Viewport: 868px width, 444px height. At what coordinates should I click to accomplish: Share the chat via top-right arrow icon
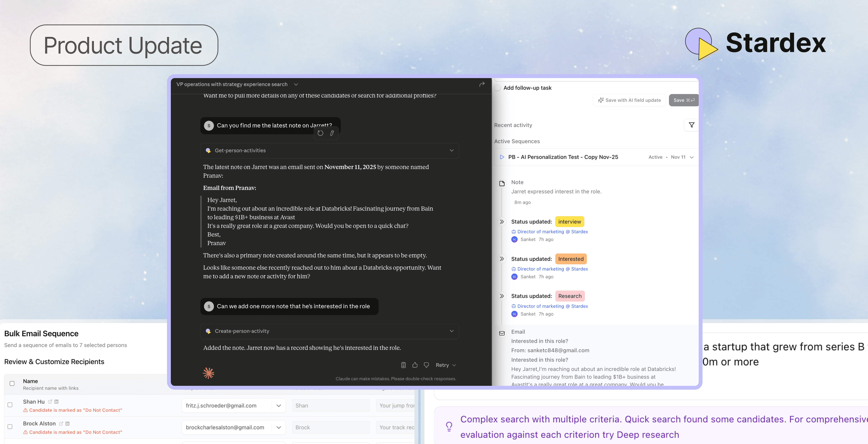click(x=482, y=84)
